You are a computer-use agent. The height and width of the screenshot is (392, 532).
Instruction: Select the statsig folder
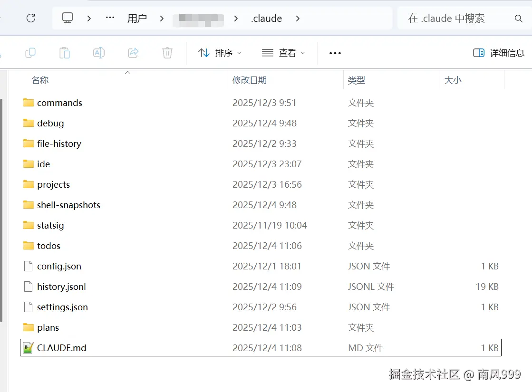(261, 225)
